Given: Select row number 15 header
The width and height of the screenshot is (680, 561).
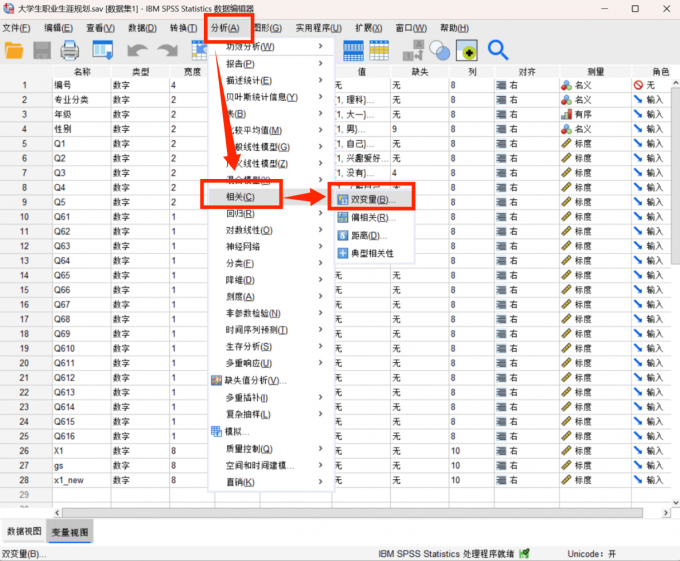Looking at the screenshot, I should coord(26,290).
